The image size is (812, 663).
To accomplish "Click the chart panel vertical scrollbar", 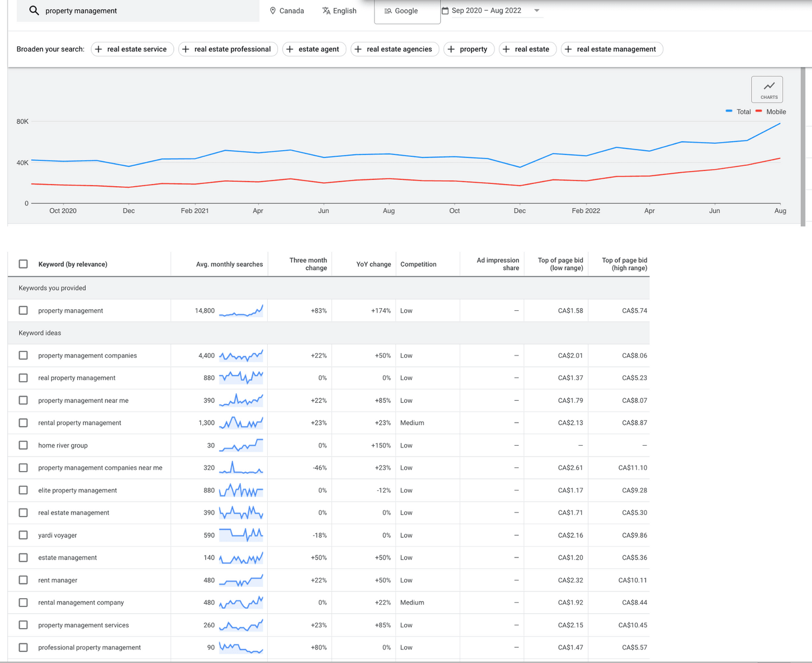I will [803, 147].
